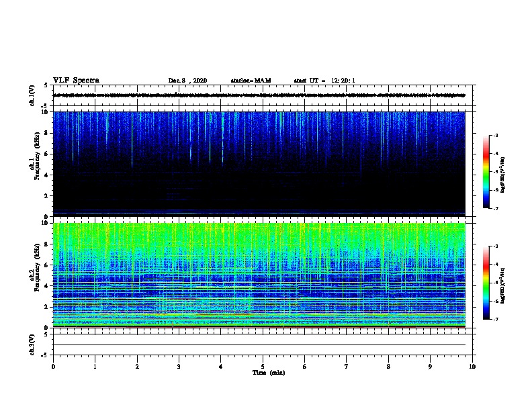Click the "-5" tick on ch.3(V) waveform axis
This screenshot has height=411, width=532.
pyautogui.click(x=45, y=355)
